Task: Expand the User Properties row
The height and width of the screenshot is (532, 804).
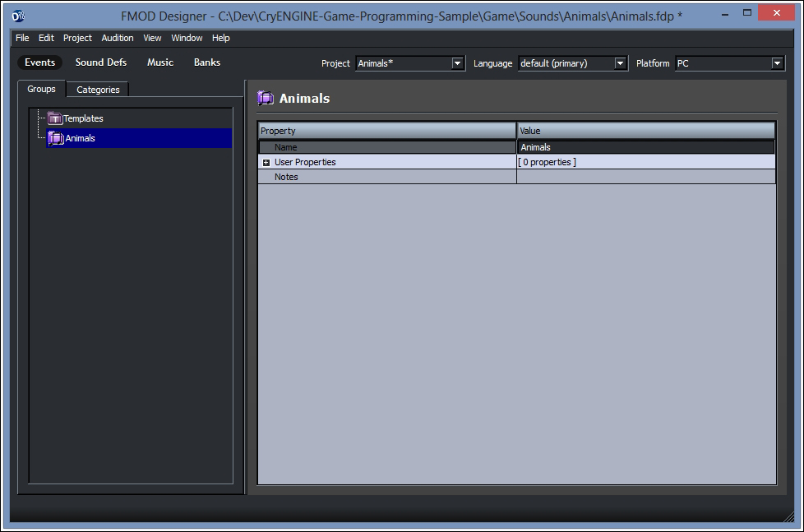Action: click(x=266, y=163)
